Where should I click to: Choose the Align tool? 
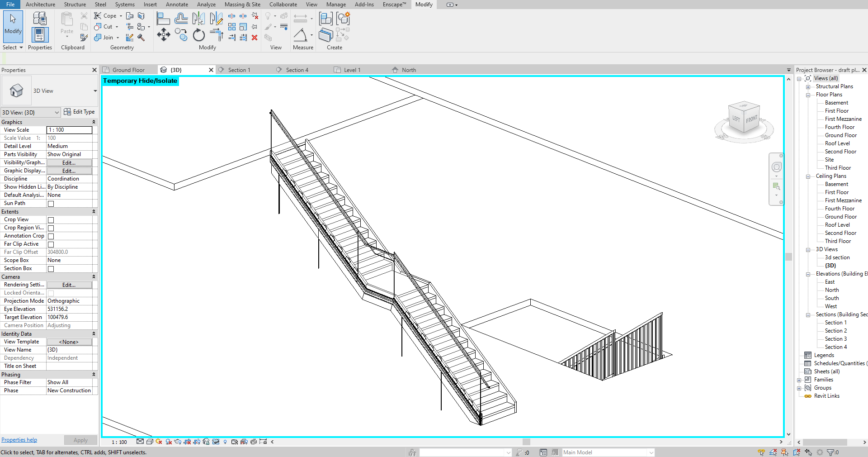click(x=163, y=19)
